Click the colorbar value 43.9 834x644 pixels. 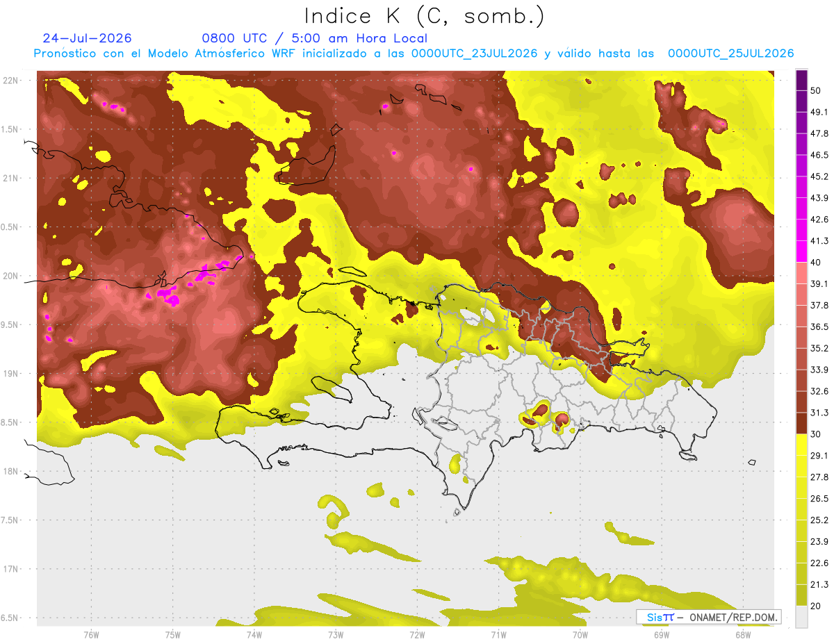[x=819, y=198]
